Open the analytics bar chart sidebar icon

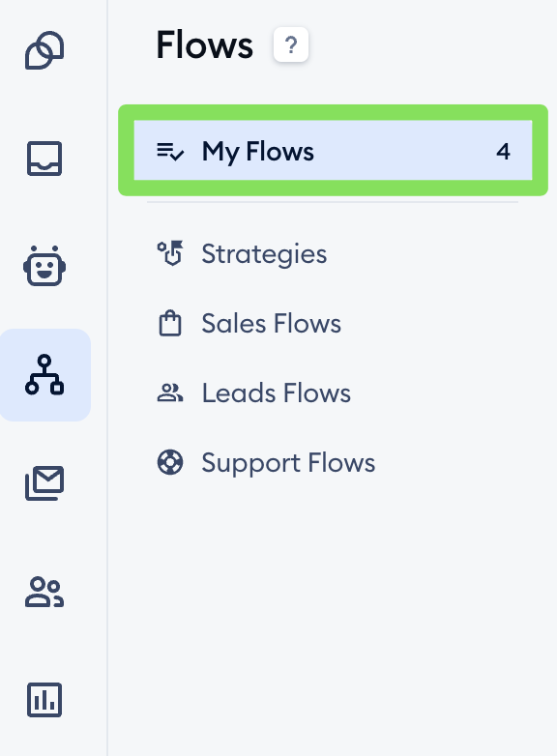click(x=44, y=700)
